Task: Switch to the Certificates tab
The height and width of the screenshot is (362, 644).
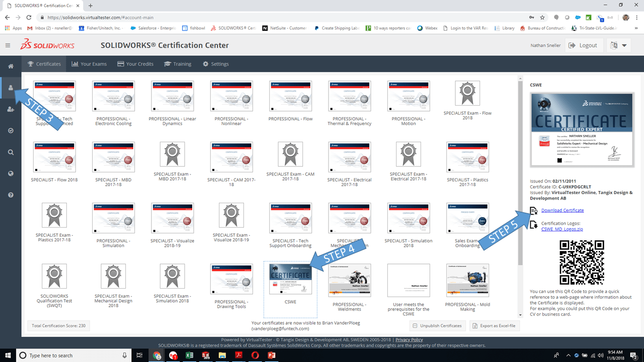Action: tap(44, 64)
